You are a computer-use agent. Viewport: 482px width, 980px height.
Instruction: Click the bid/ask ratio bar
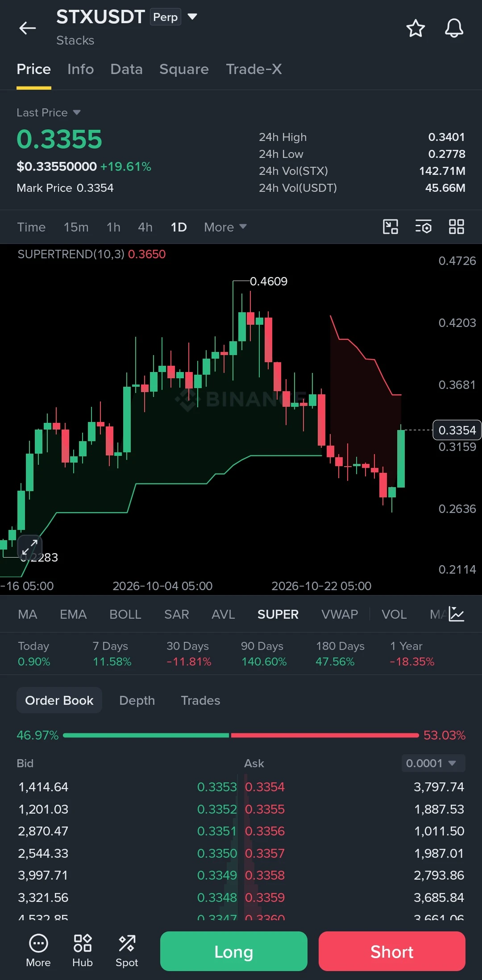click(241, 735)
